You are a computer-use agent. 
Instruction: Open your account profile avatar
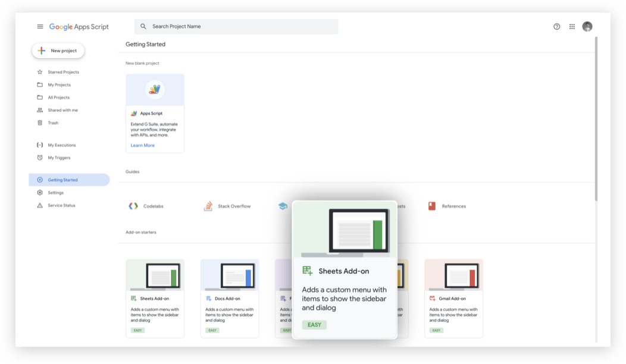(x=587, y=26)
